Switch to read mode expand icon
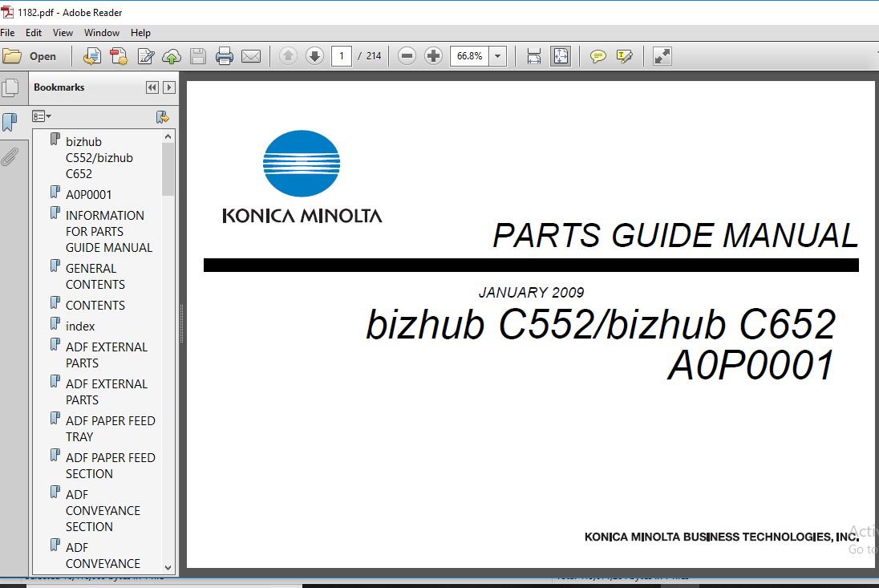The height and width of the screenshot is (588, 879). point(662,56)
